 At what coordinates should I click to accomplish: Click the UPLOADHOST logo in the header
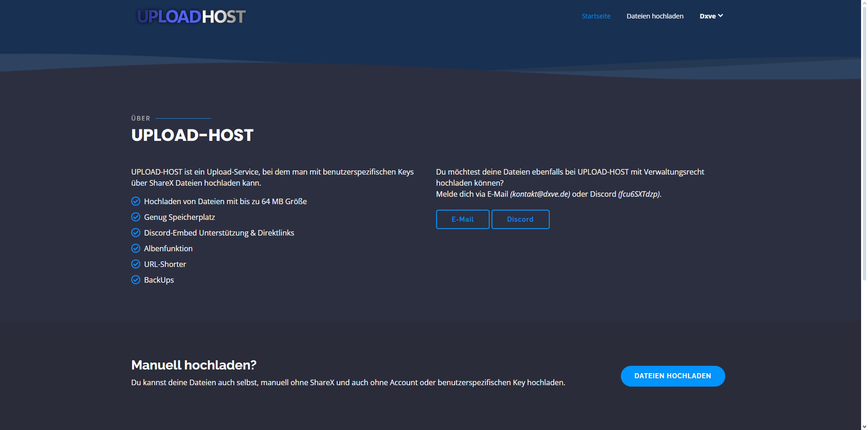(x=191, y=17)
